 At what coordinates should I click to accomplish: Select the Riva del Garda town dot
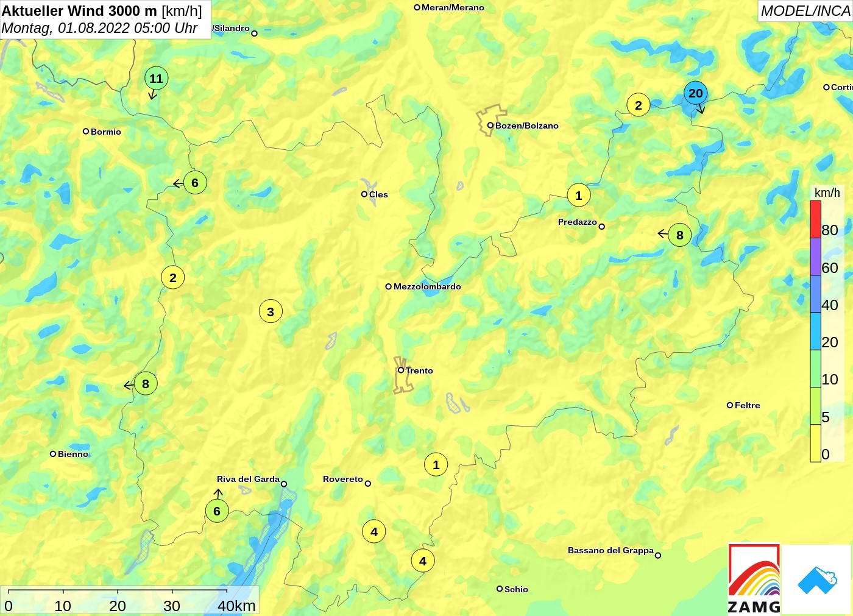click(284, 484)
